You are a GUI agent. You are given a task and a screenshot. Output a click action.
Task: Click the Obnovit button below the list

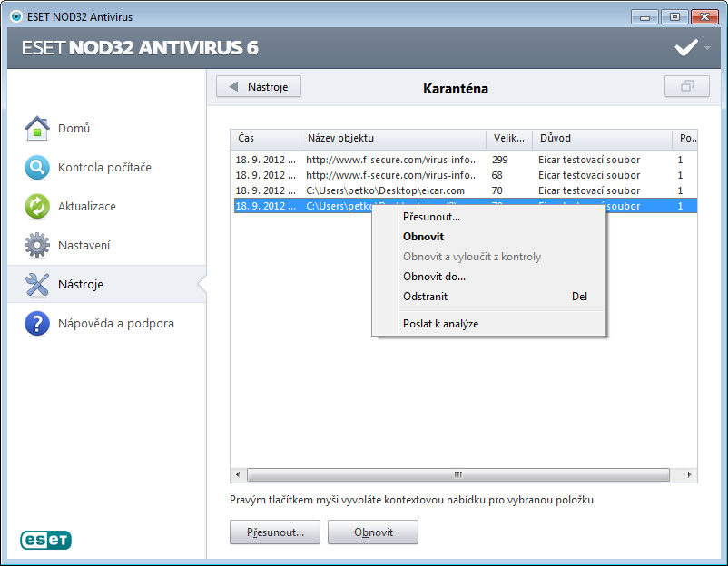373,532
